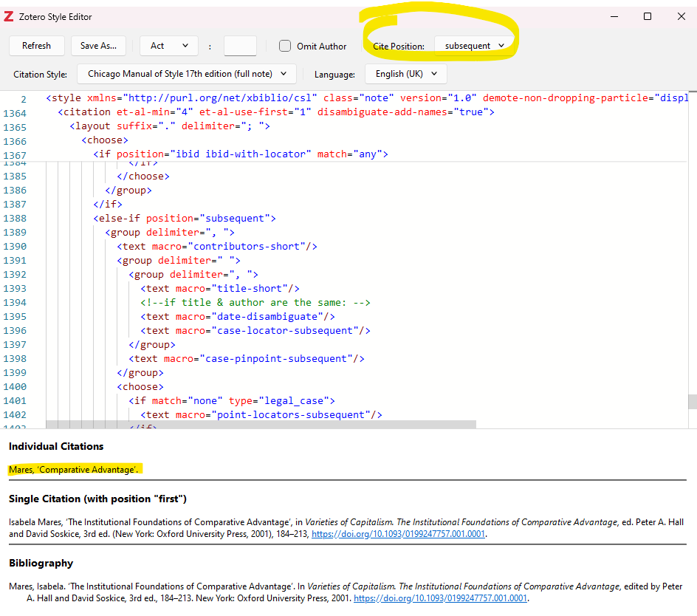Click the vertical scrollbar thumb of code editor

pyautogui.click(x=692, y=401)
